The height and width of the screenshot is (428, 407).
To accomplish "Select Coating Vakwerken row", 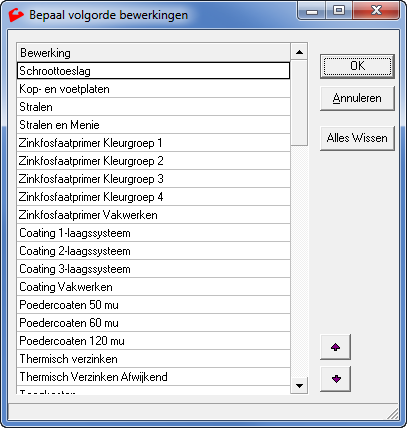I will point(153,287).
